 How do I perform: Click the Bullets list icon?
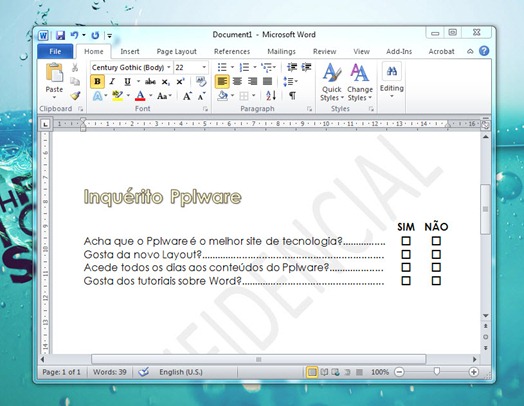point(222,67)
